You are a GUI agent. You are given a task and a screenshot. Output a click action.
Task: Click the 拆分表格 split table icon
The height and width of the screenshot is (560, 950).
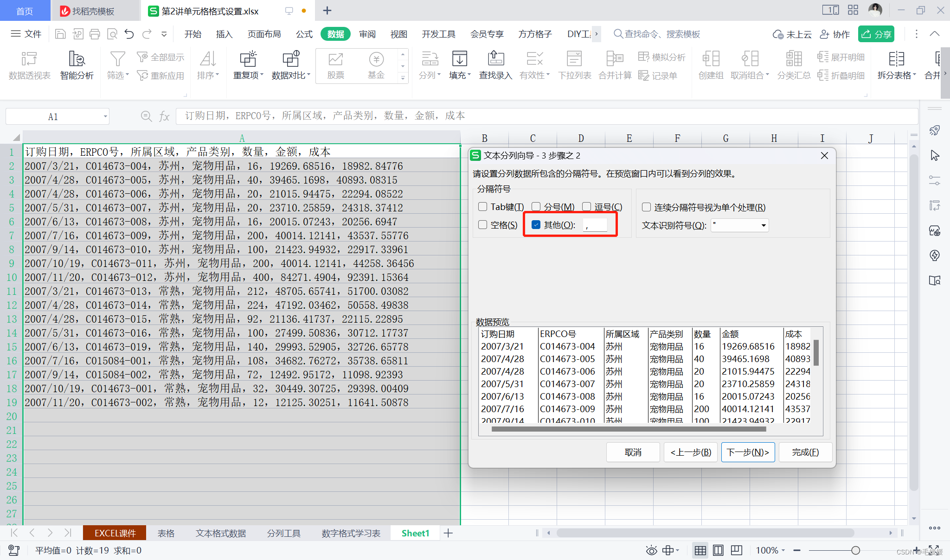click(x=896, y=59)
